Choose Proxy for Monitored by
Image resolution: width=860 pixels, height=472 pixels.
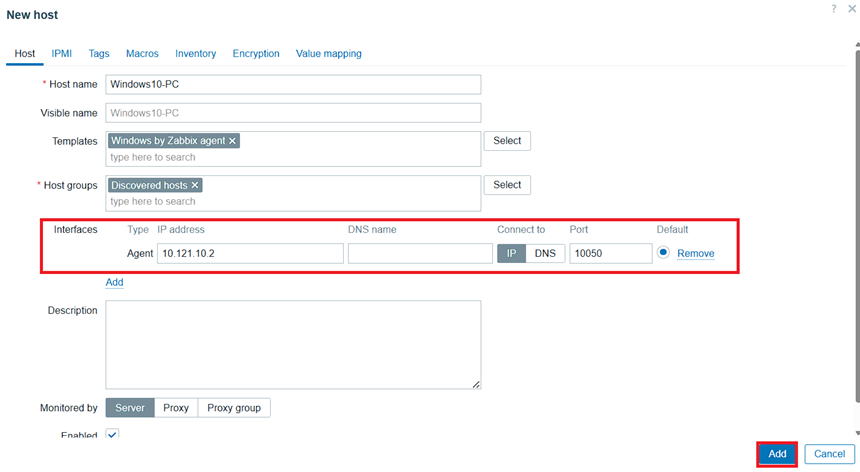[x=176, y=408]
